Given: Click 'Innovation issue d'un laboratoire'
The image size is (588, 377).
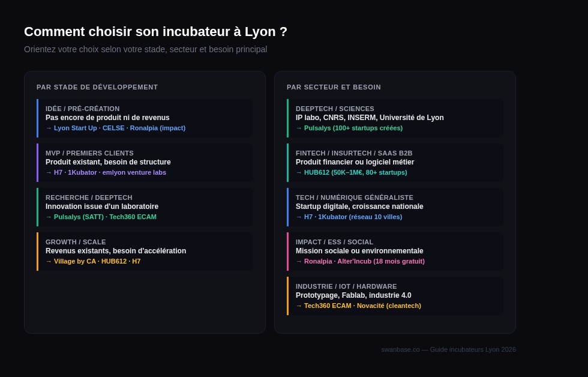Looking at the screenshot, I should pos(102,207).
